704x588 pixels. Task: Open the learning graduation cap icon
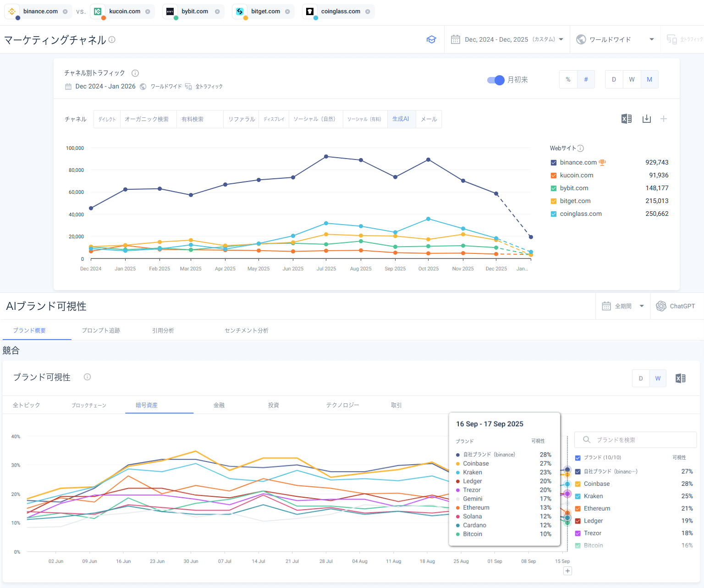[431, 39]
